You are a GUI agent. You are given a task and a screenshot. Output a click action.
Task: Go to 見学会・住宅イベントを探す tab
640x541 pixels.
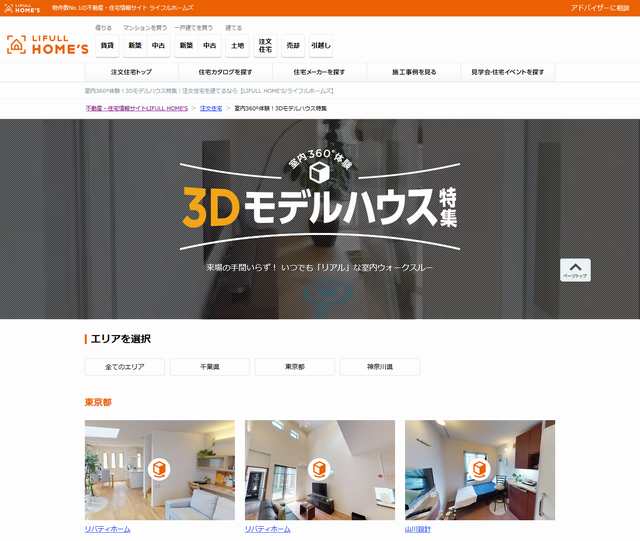508,72
